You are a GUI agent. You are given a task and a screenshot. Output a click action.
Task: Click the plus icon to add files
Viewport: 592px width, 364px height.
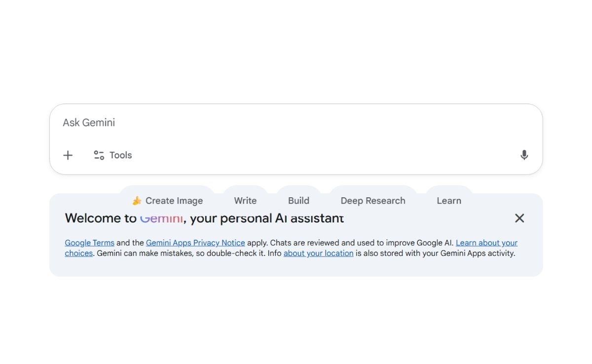68,155
